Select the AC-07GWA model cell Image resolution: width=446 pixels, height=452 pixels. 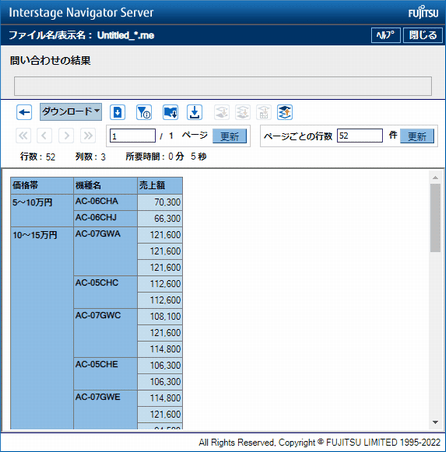[105, 251]
